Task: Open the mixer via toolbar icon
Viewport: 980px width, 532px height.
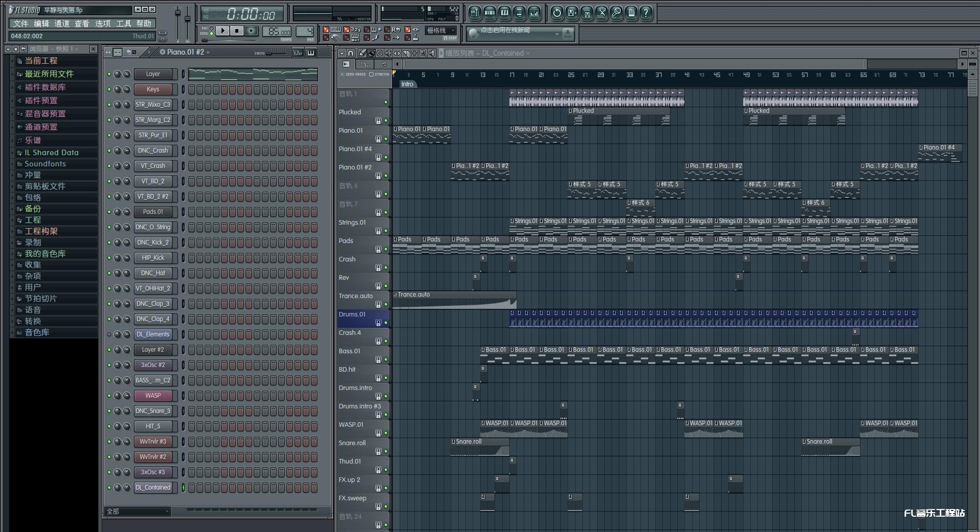Action: point(534,13)
